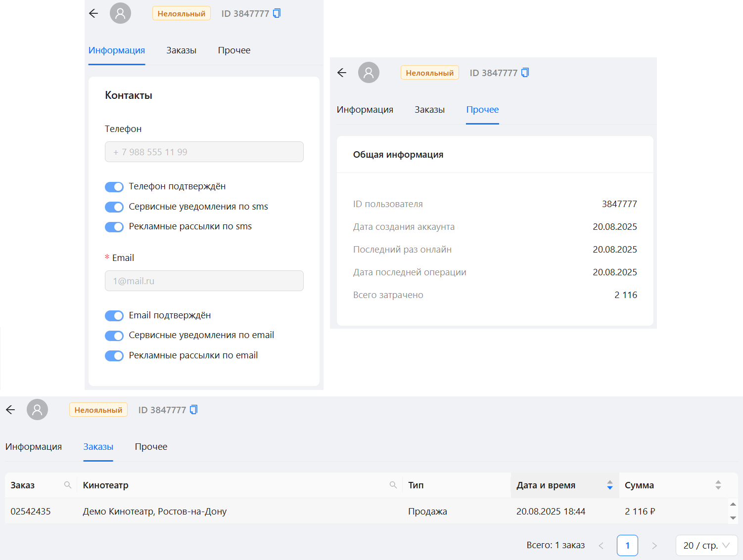Copy the user ID in the orders table panel
The height and width of the screenshot is (560, 743).
tap(194, 410)
